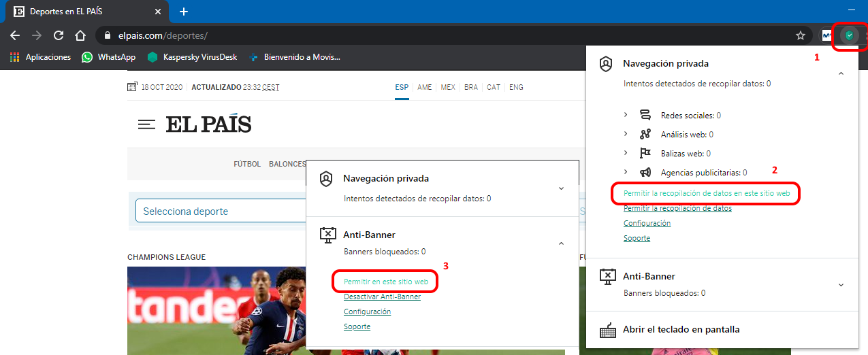Select the BRA edition tab

pyautogui.click(x=471, y=87)
